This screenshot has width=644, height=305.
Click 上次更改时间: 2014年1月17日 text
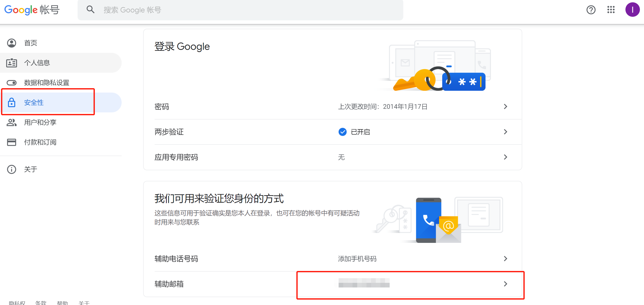[383, 106]
